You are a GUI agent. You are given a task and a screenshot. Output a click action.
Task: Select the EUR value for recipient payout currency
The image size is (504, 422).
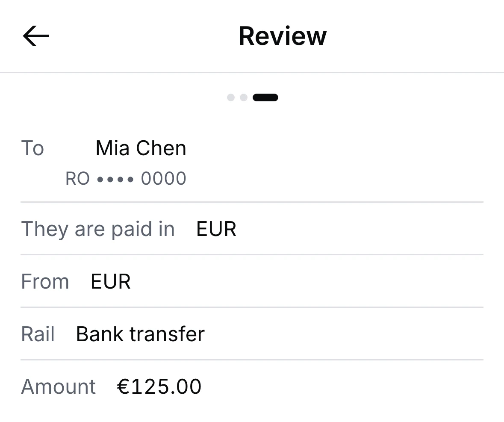click(216, 229)
